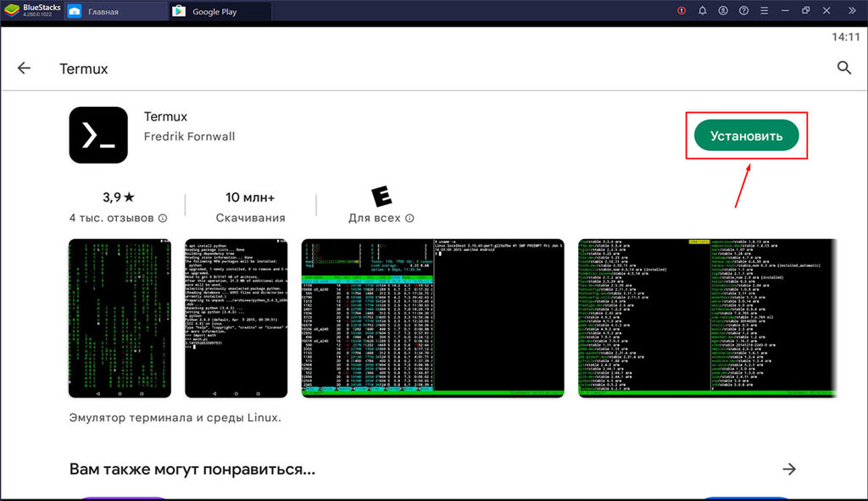This screenshot has width=868, height=501.
Task: Expand the BlueStacks side panel chevrons
Action: tap(852, 10)
